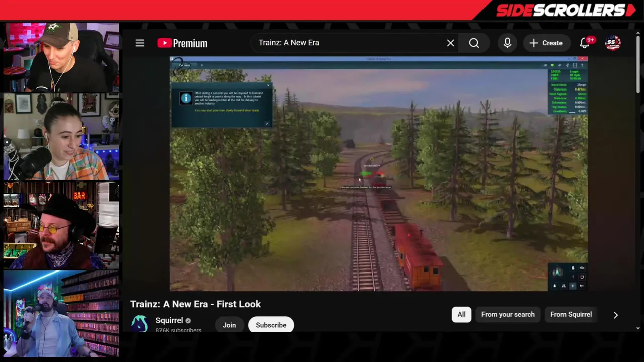Open the YouTube hamburger guide menu
Viewport: 644px width, 362px height.
(x=140, y=43)
